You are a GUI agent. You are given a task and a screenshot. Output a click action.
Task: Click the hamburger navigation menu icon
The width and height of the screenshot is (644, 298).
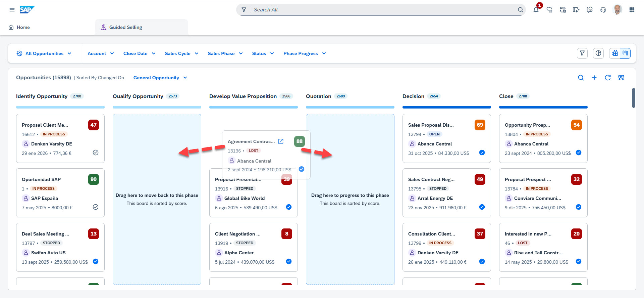point(12,10)
